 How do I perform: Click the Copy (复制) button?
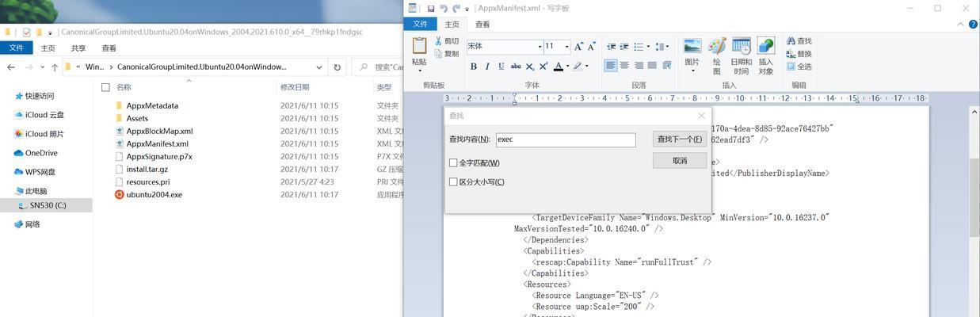(x=448, y=53)
